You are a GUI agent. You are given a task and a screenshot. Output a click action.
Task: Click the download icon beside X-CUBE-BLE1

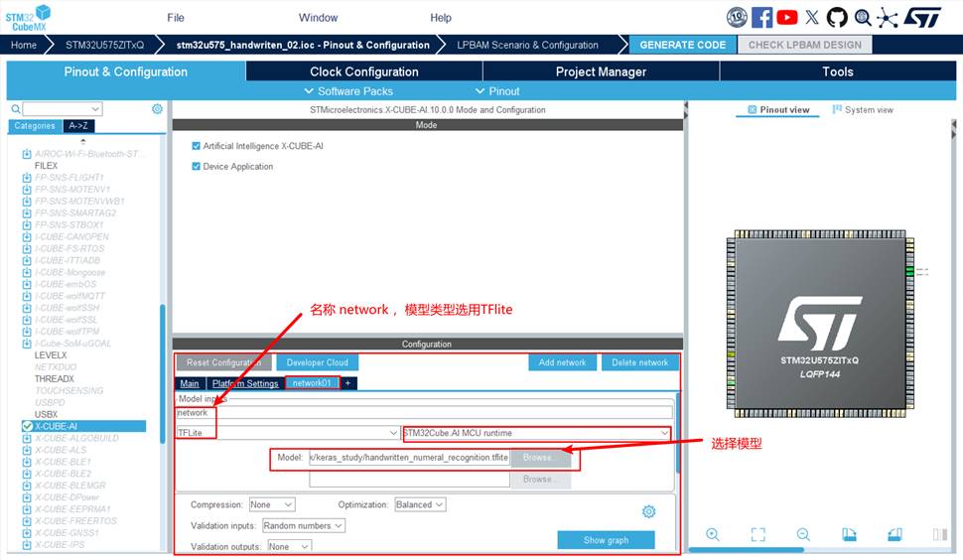point(27,462)
